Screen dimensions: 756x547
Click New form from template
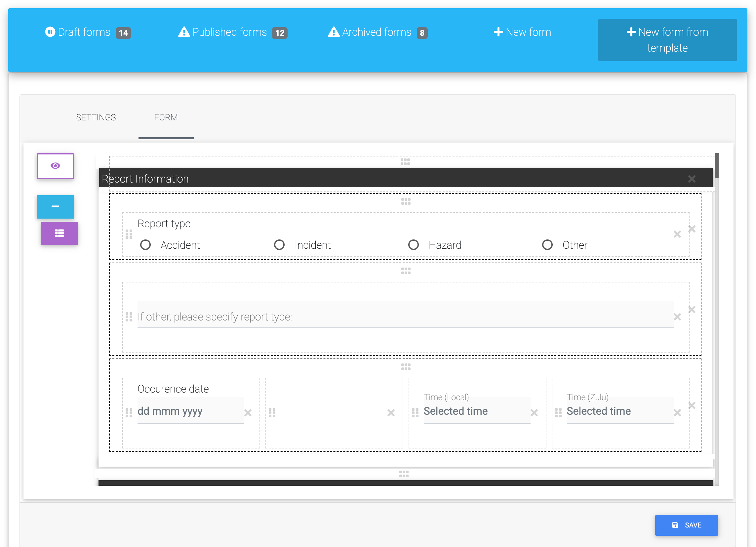667,40
